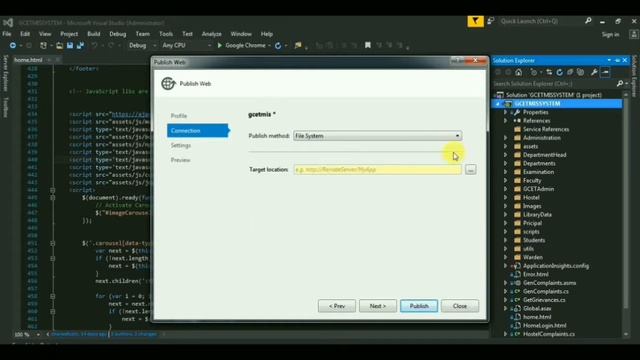Toggle auto-hide pin on Solution Explorer
640x360 pixels.
tap(617, 60)
